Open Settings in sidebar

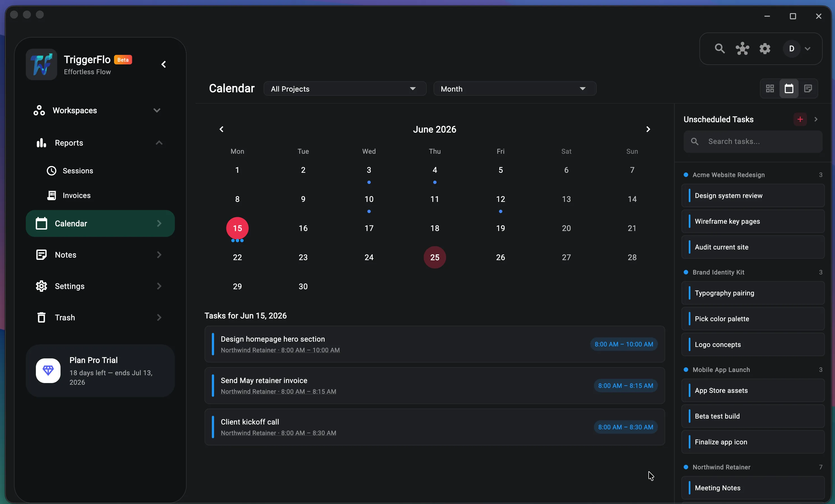[x=100, y=286]
